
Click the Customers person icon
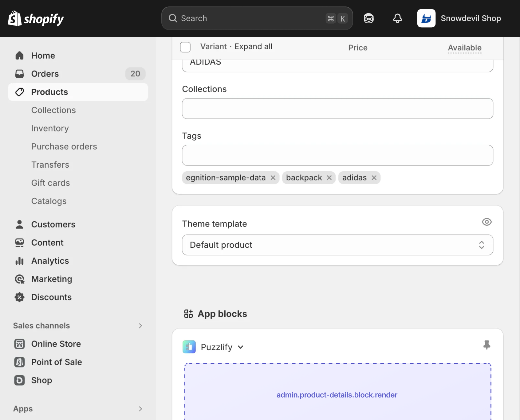(19, 224)
